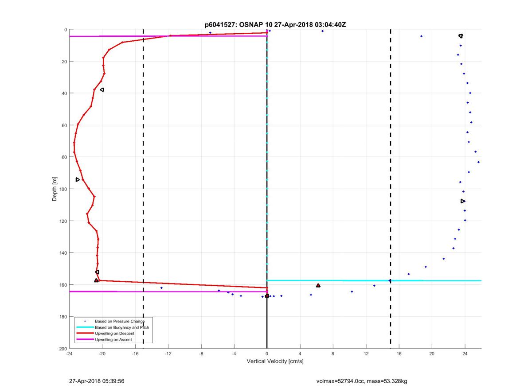
Task: Click the left-pointing triangle marker near 152 m depth
Action: pos(97,272)
